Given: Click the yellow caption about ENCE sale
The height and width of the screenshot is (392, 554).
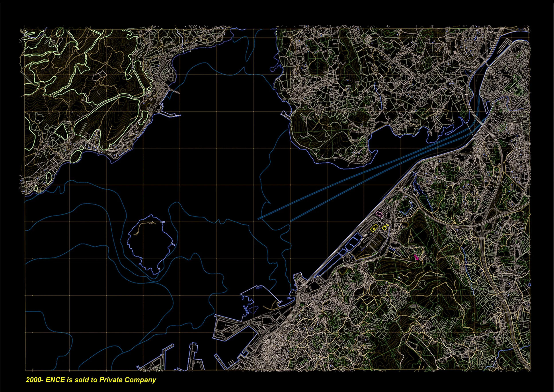Looking at the screenshot, I should [91, 380].
